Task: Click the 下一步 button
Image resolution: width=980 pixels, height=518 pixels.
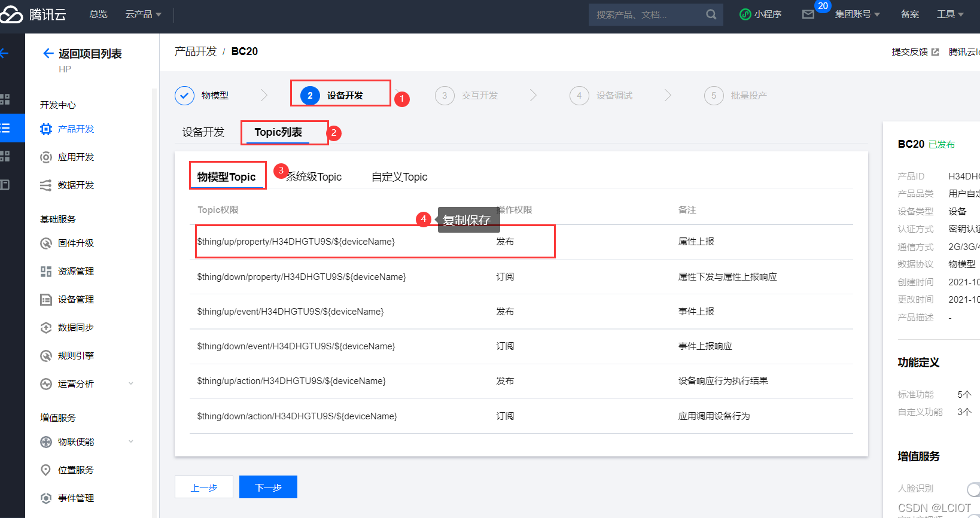Action: 268,487
